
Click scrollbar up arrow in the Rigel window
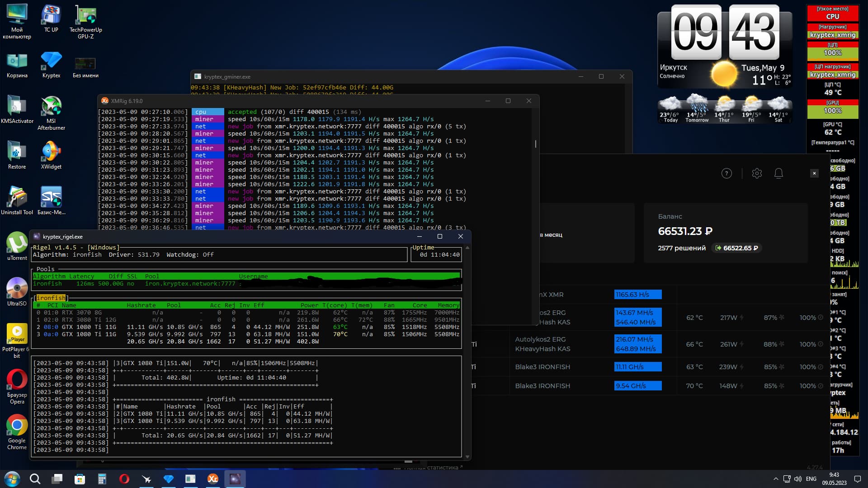[x=467, y=248]
